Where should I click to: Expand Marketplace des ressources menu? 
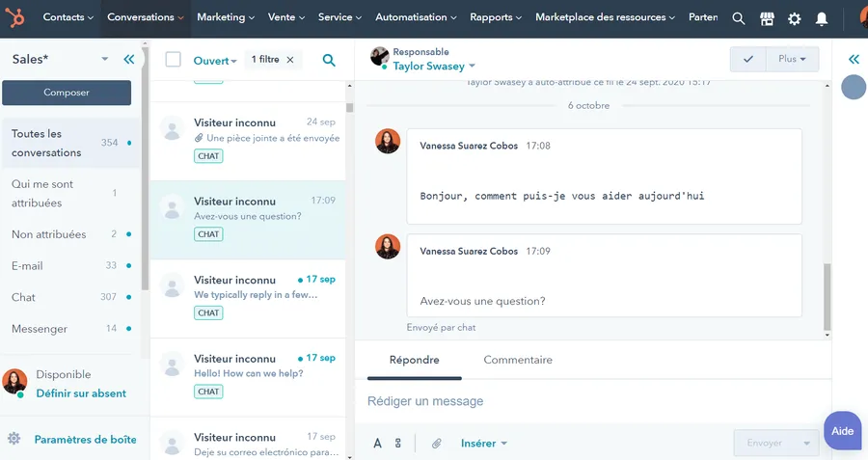point(605,17)
